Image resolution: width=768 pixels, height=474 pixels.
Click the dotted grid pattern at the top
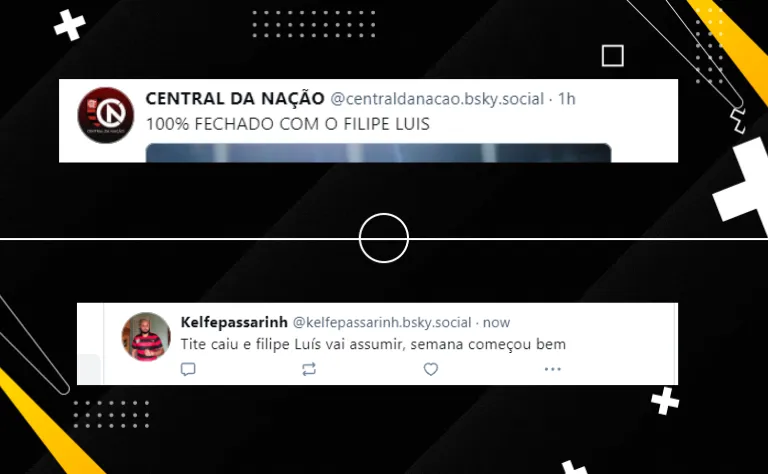pyautogui.click(x=314, y=24)
